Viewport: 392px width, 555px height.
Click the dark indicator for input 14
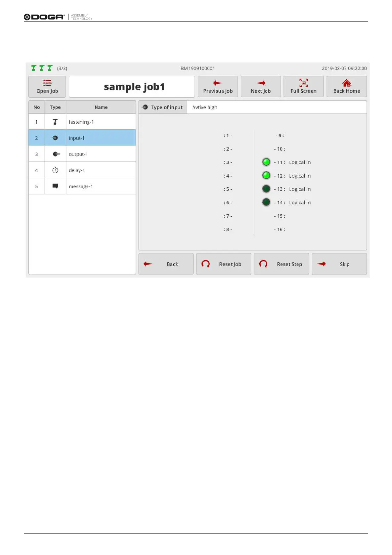pos(266,202)
